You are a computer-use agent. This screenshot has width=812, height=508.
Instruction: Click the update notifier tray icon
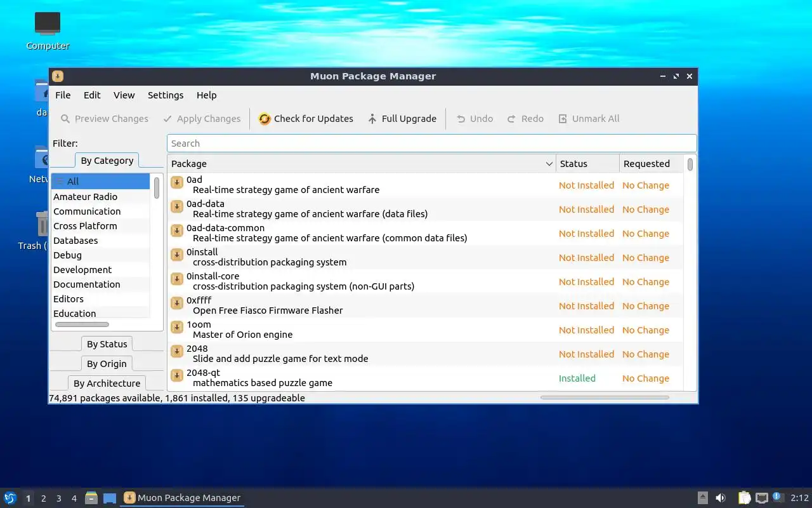(778, 498)
